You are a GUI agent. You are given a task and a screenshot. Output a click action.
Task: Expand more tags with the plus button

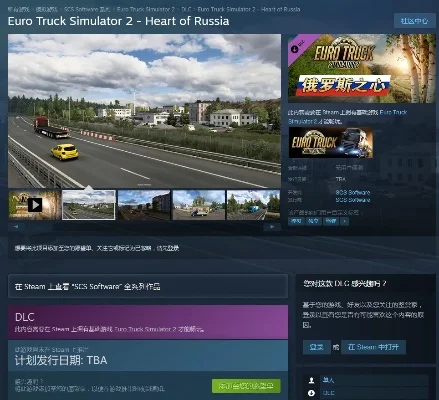point(345,221)
